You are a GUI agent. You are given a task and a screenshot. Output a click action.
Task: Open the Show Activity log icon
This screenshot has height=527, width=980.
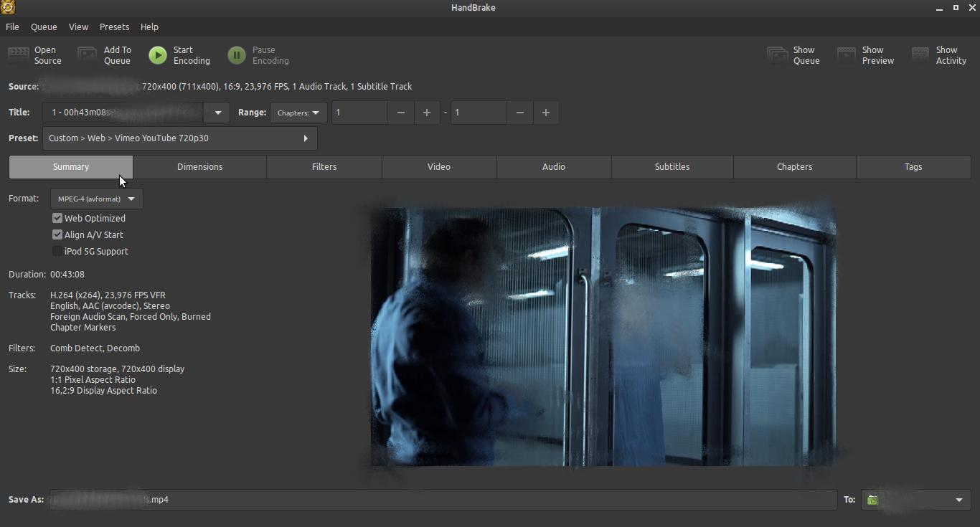click(920, 55)
